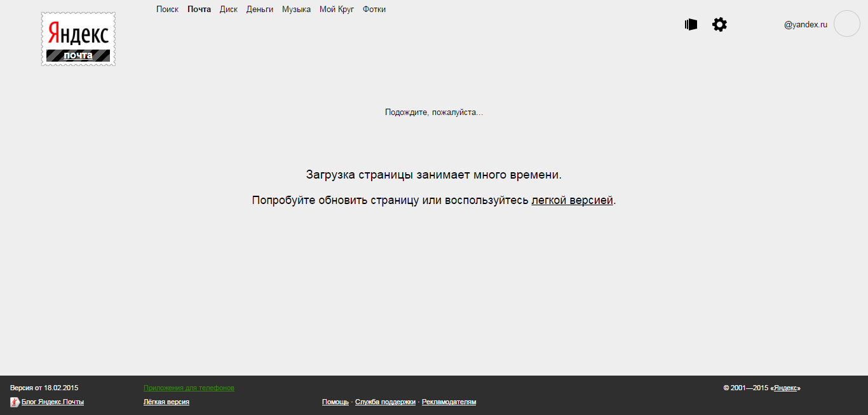868x415 pixels.
Task: Follow the легкой версией link in message
Action: pyautogui.click(x=572, y=200)
